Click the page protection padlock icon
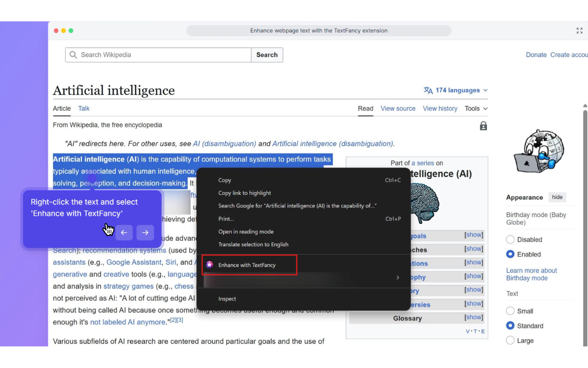The height and width of the screenshot is (368, 588). [483, 126]
